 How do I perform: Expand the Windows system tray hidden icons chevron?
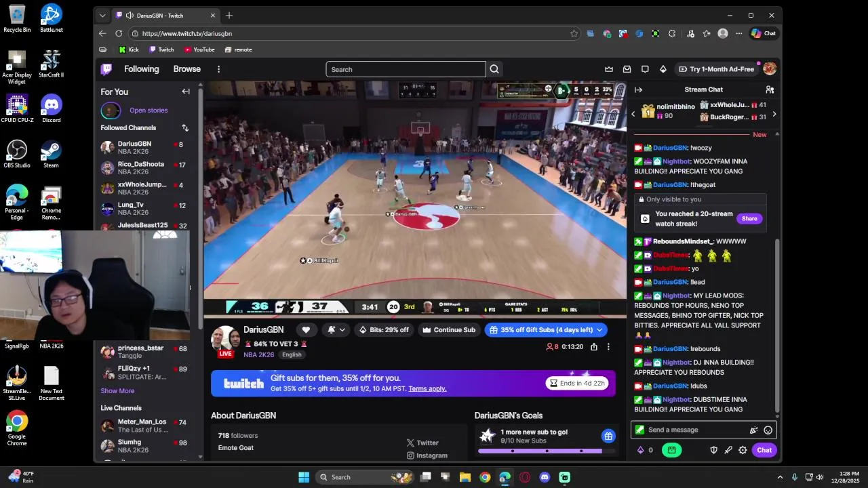(780, 477)
